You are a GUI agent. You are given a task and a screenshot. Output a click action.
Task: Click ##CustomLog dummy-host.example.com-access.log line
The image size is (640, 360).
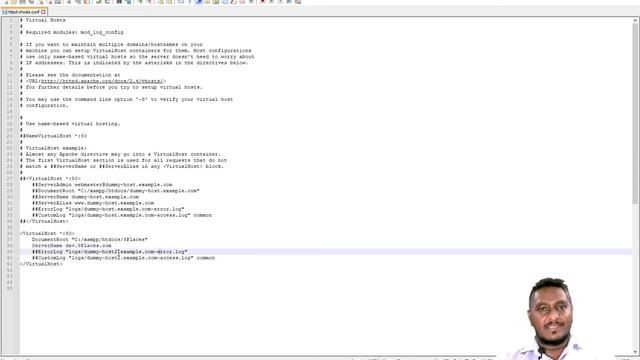[122, 215]
